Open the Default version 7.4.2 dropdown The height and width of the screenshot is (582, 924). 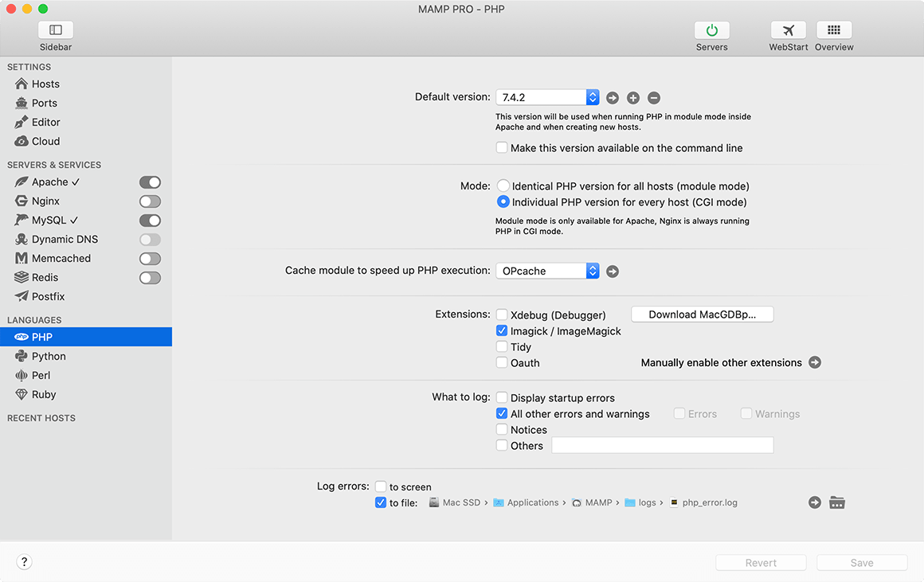[547, 97]
